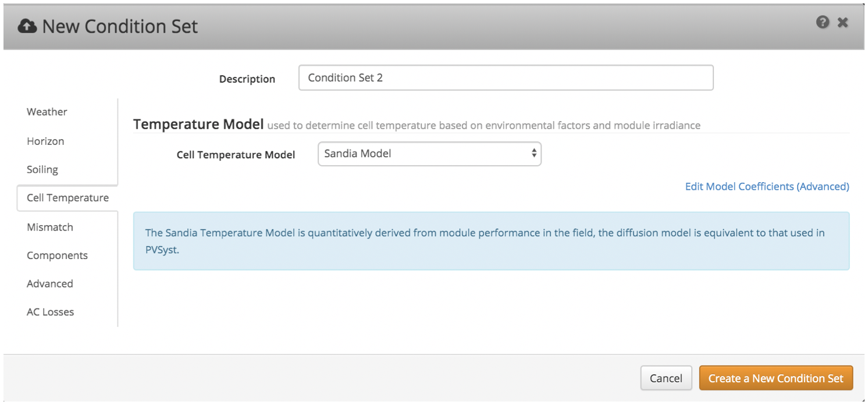Click the blue Sandia model info box
Image resolution: width=868 pixels, height=405 pixels.
click(491, 241)
